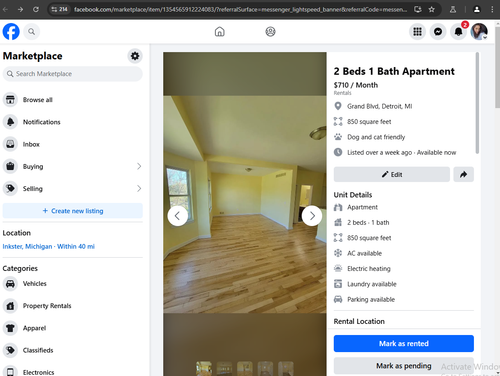
Task: Select the Apparel category
Action: click(73, 328)
